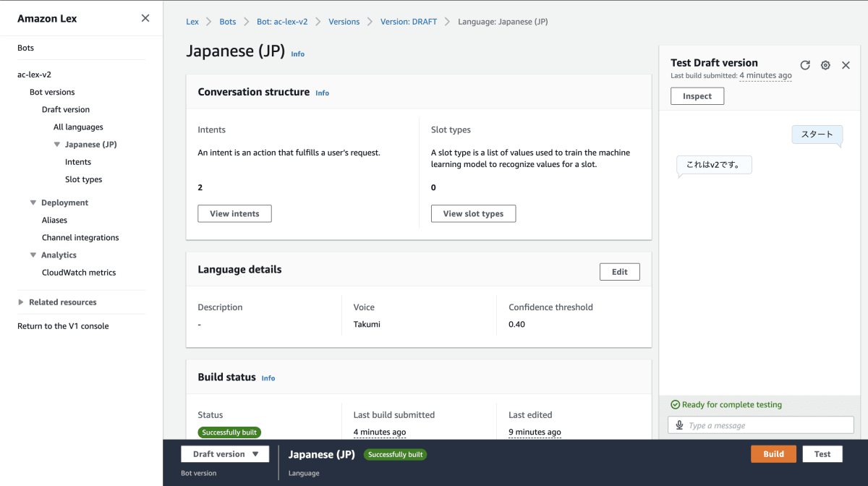The height and width of the screenshot is (486, 868).
Task: Edit Language details
Action: pos(620,272)
